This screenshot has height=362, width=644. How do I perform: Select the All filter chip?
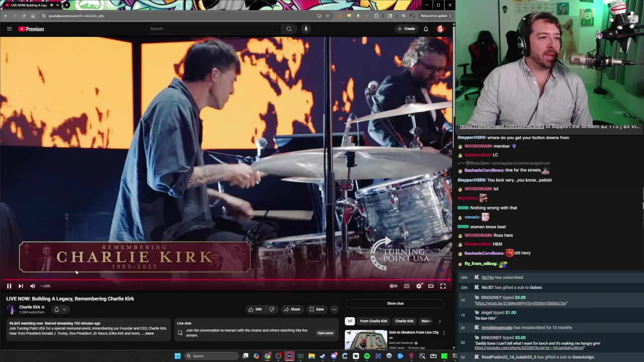(350, 321)
